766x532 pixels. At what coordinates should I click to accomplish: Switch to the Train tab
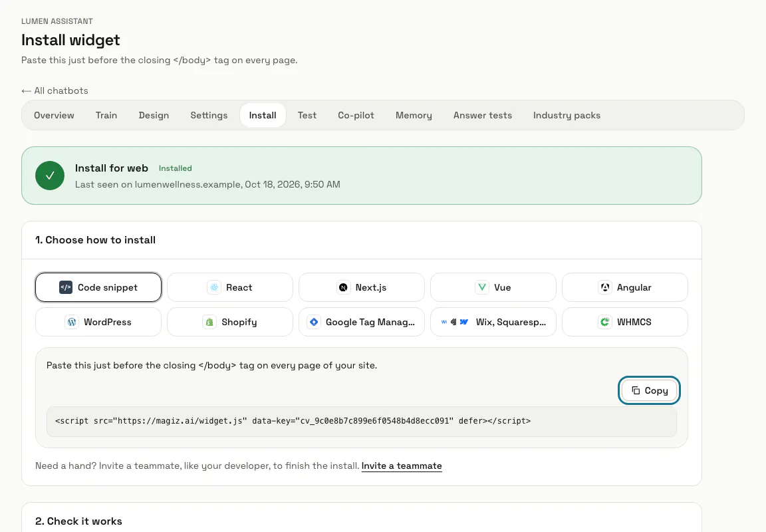(106, 115)
